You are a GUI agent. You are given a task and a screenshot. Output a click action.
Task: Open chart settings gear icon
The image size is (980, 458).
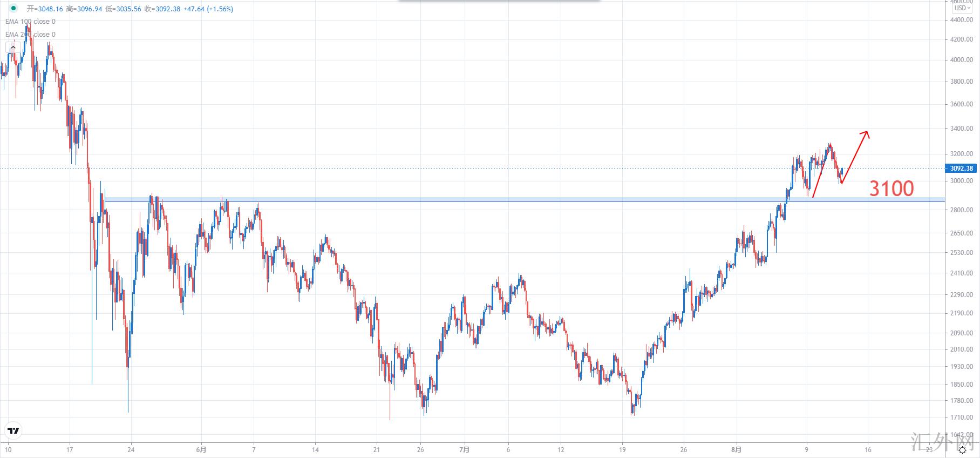click(962, 450)
